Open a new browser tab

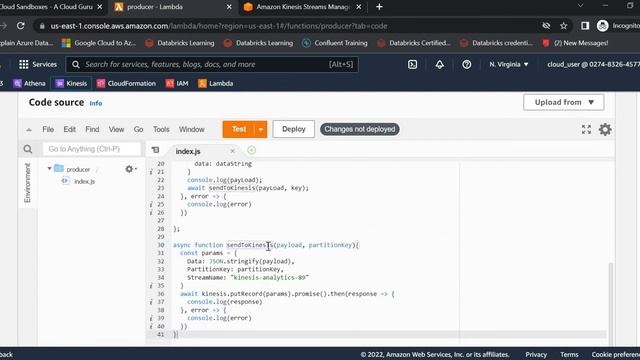pos(379,7)
